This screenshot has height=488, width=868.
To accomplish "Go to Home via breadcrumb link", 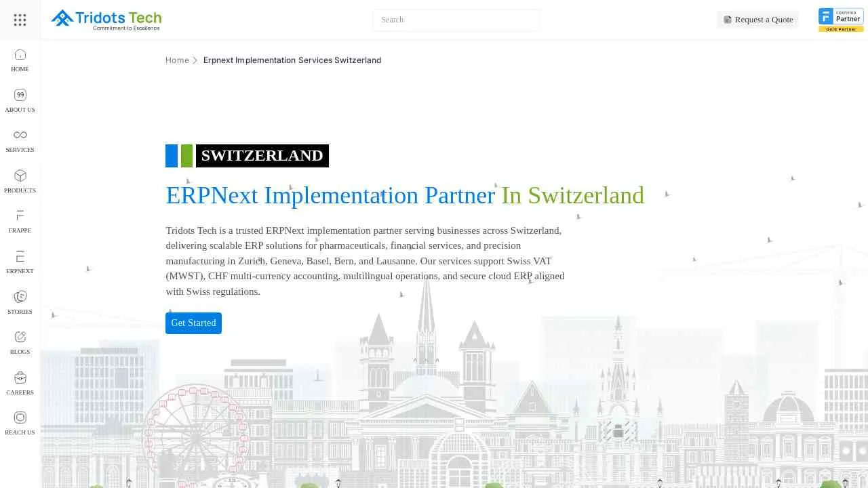I will 177,60.
